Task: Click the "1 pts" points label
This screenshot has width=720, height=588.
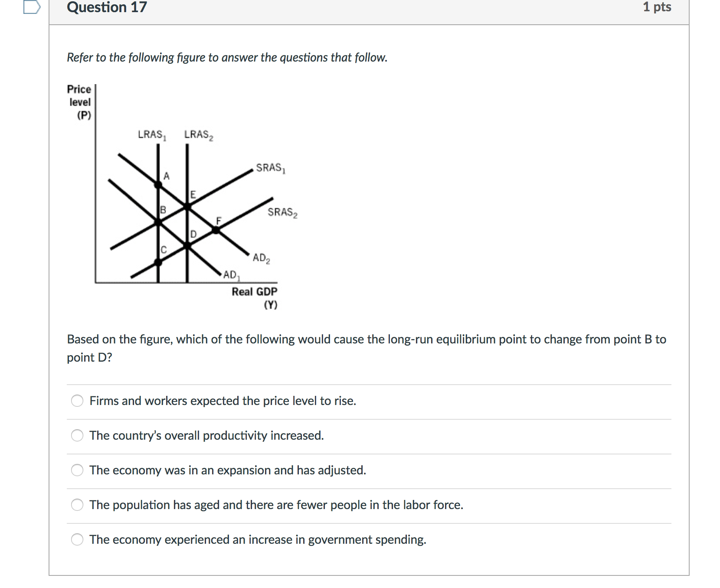Action: (x=657, y=7)
